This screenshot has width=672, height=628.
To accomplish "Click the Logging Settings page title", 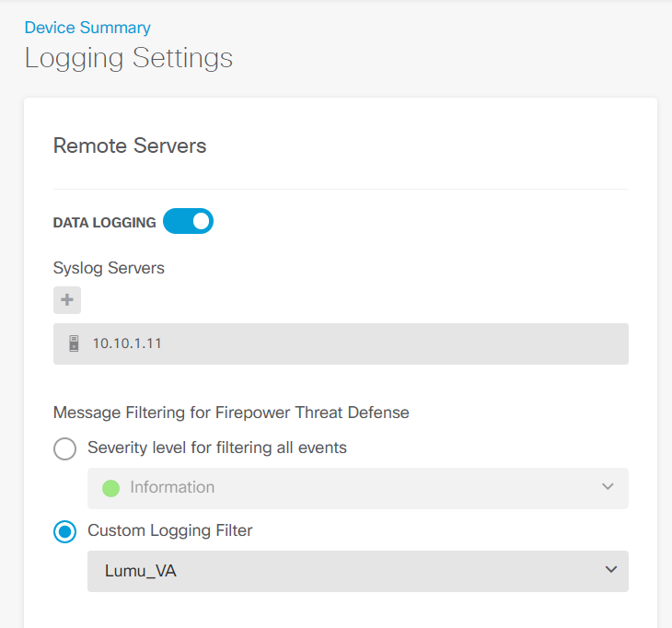I will [x=128, y=58].
